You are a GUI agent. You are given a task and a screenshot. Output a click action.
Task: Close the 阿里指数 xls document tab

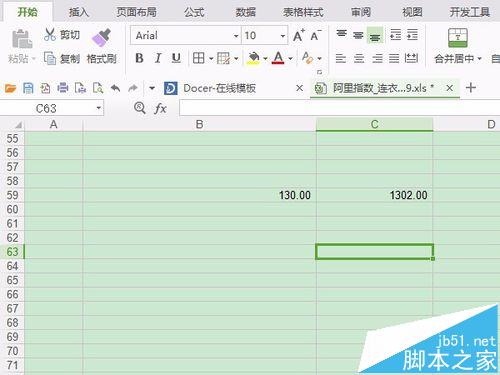click(x=449, y=88)
